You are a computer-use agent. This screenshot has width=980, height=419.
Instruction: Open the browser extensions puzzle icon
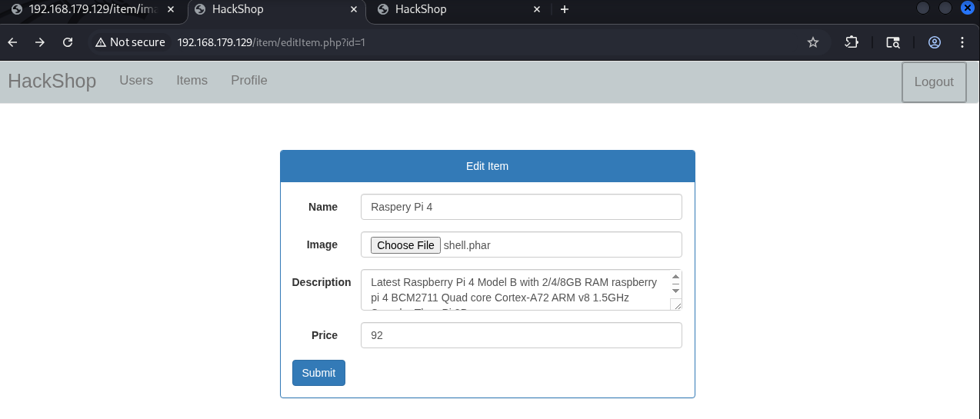click(x=852, y=42)
